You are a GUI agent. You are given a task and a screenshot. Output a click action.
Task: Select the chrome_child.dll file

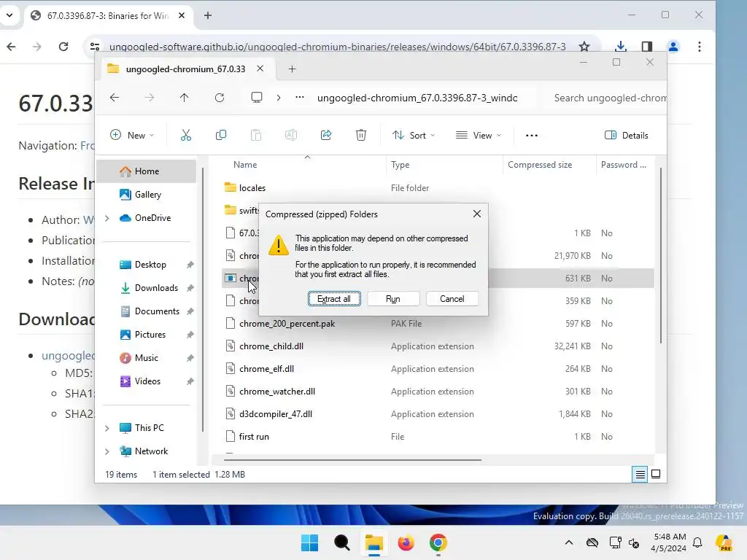[271, 346]
